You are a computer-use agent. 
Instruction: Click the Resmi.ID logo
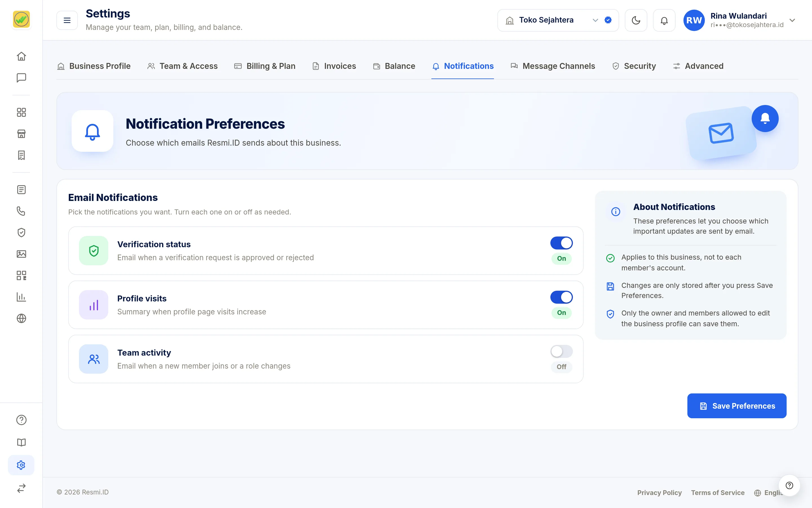pyautogui.click(x=21, y=19)
